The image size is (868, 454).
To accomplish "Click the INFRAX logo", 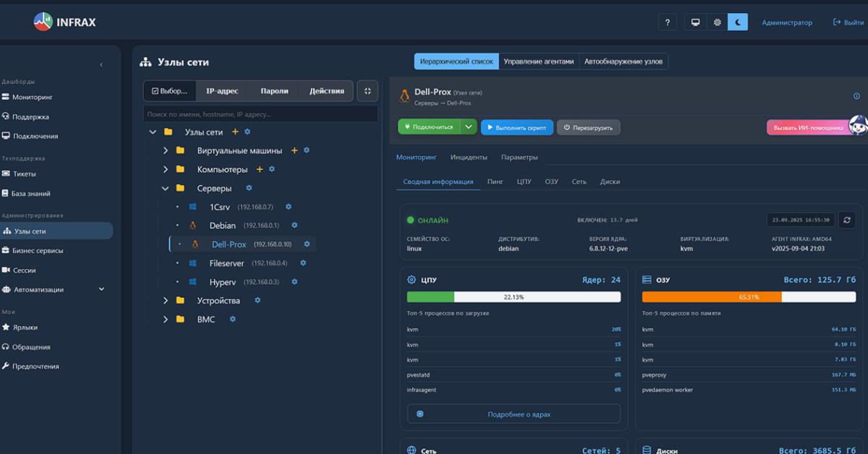I will coord(64,22).
